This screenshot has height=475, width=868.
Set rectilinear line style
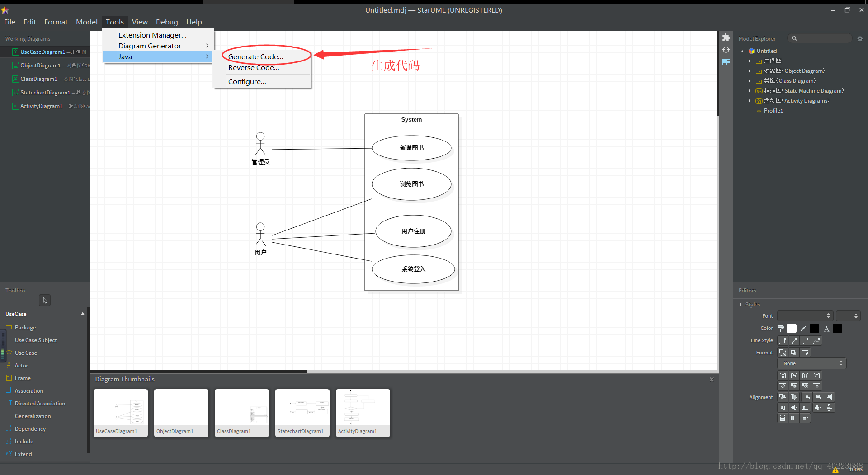[x=783, y=341]
